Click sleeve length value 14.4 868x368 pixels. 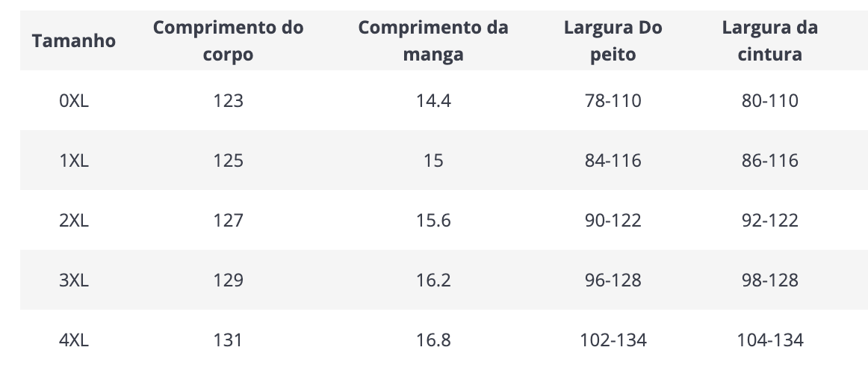433,100
